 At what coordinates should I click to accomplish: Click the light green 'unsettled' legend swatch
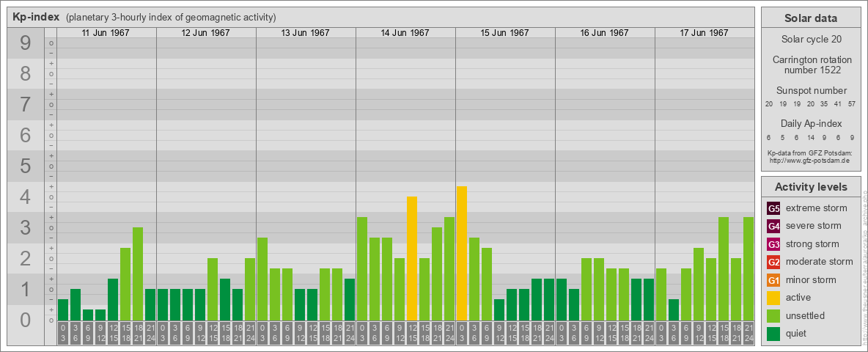[773, 315]
